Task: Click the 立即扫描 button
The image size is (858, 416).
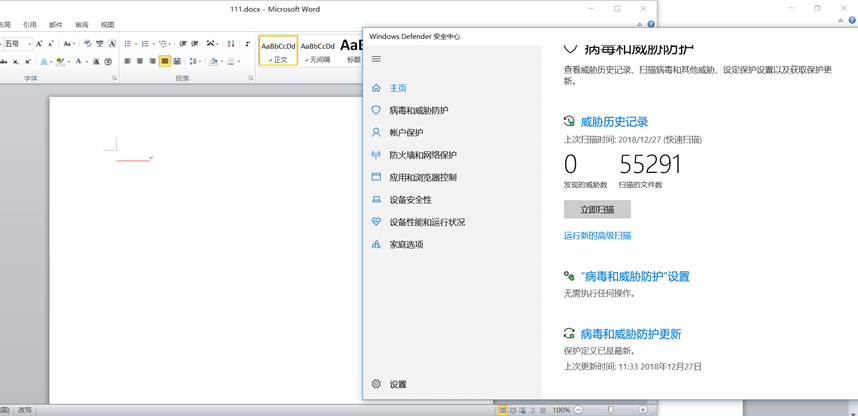Action: point(597,209)
